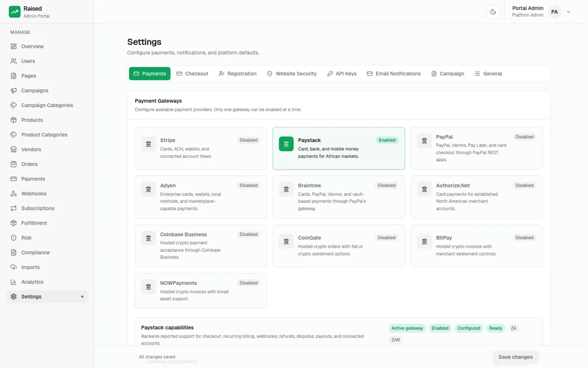Open the Campaign settings tab
588x368 pixels.
[x=448, y=74]
